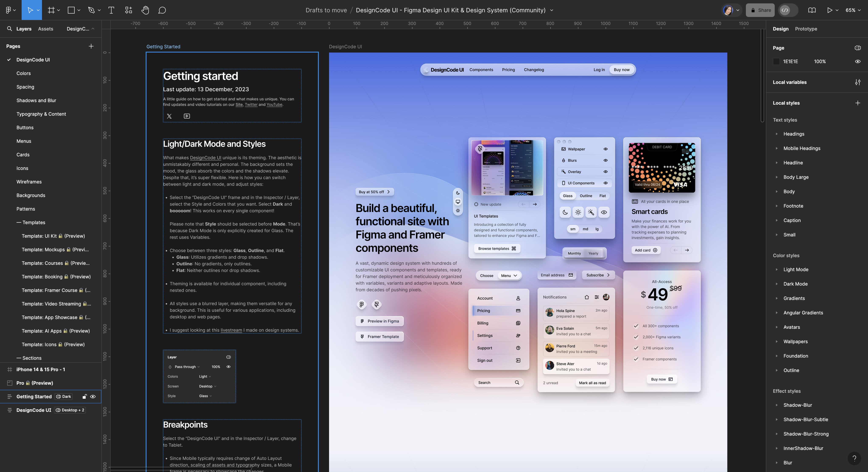868x472 pixels.
Task: Click the help question mark button
Action: [x=854, y=458]
